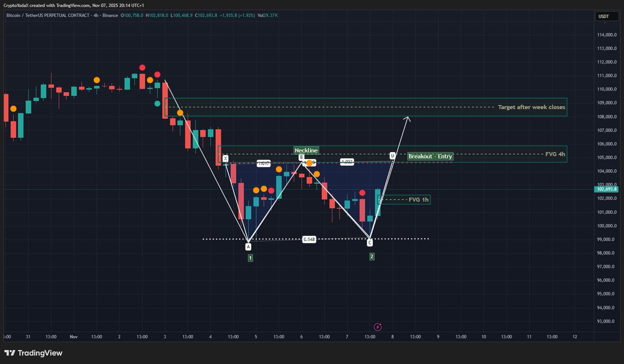
Task: Select pattern point C label
Action: click(370, 242)
